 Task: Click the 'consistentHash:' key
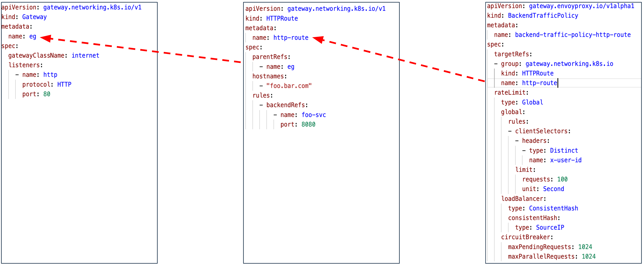[534, 218]
